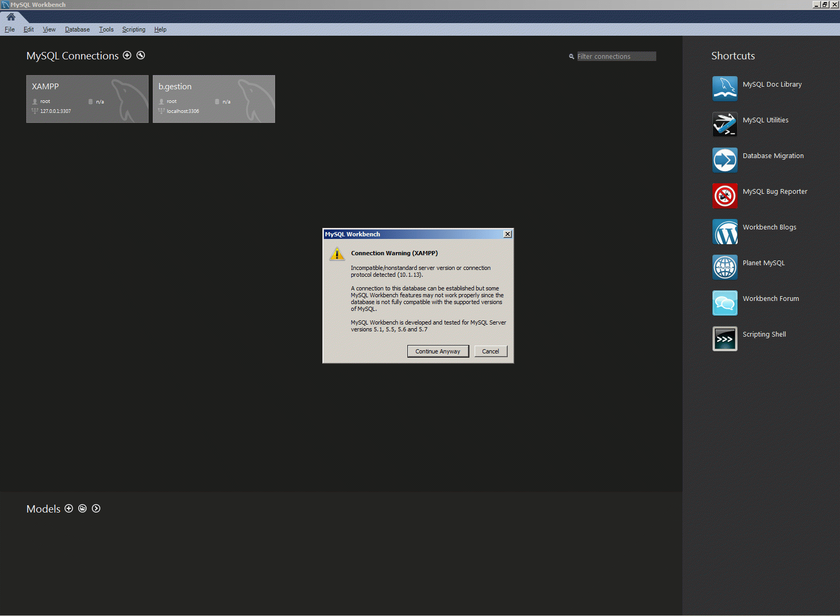The height and width of the screenshot is (616, 840).
Task: Close the MySQL Workbench warning dialog
Action: click(x=508, y=234)
